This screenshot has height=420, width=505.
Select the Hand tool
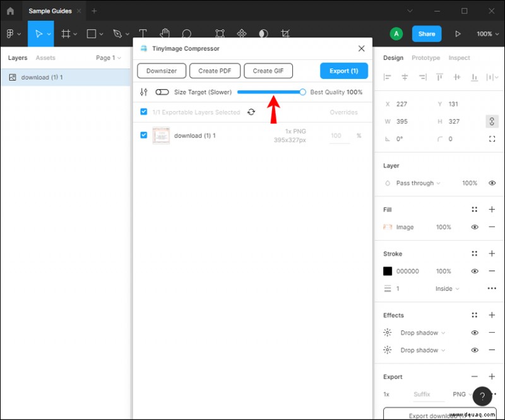coord(164,33)
